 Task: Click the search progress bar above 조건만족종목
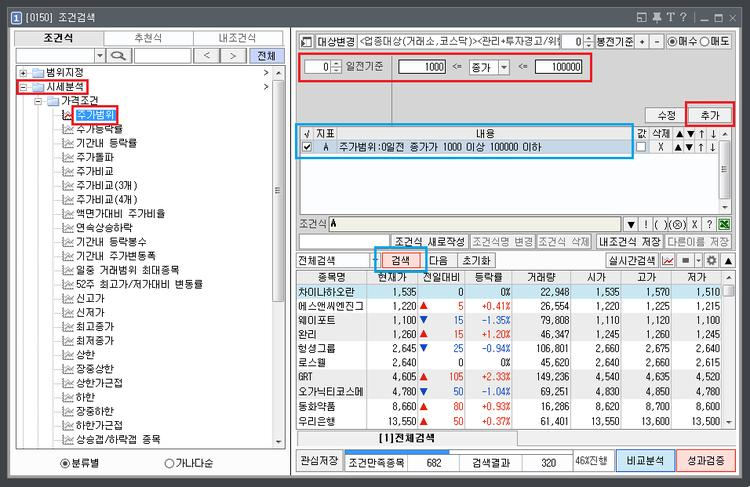pyautogui.click(x=458, y=452)
